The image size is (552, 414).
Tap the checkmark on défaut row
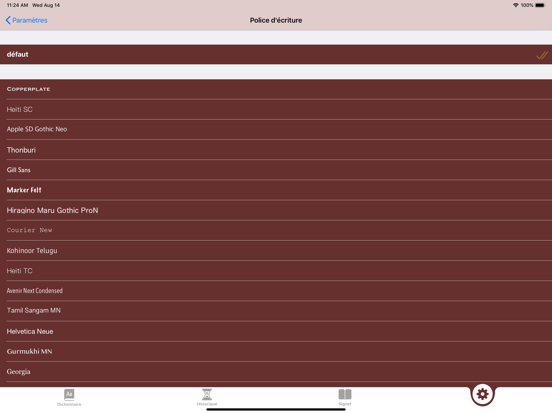[542, 55]
